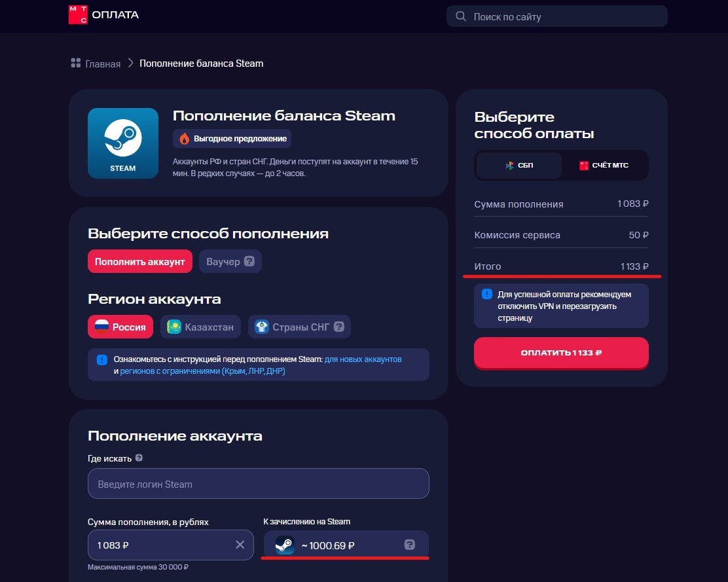This screenshot has width=728, height=582.
Task: Open the help tooltip beside Где искать
Action: coord(139,458)
